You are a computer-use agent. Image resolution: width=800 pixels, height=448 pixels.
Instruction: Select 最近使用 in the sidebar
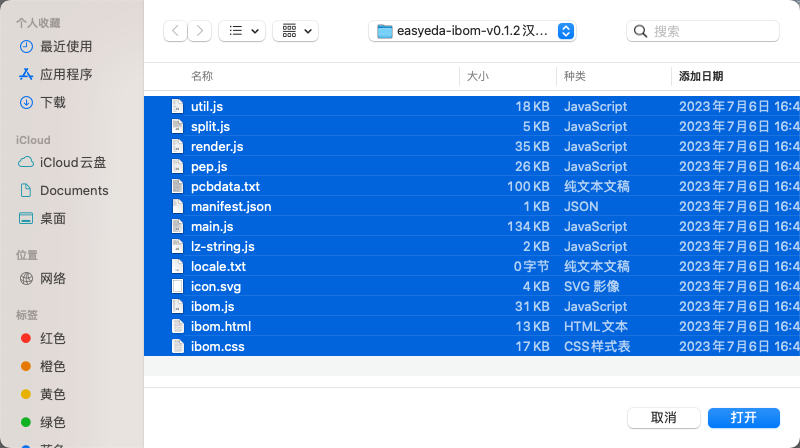tap(56, 46)
